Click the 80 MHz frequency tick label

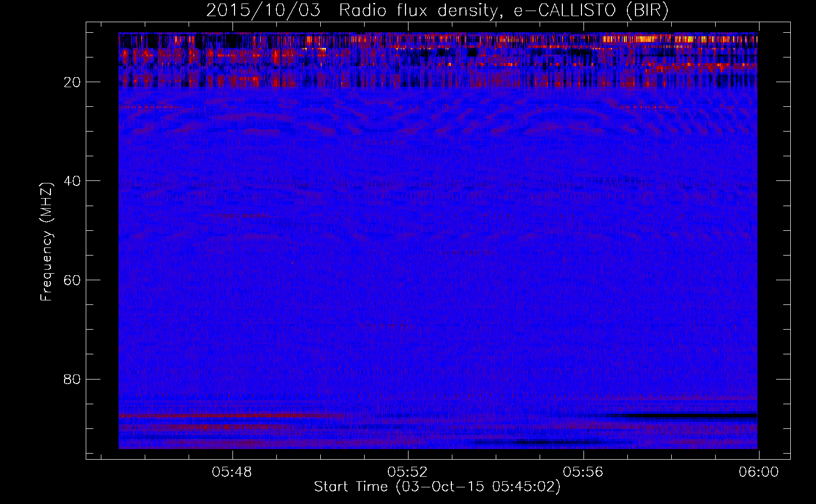[x=73, y=379]
